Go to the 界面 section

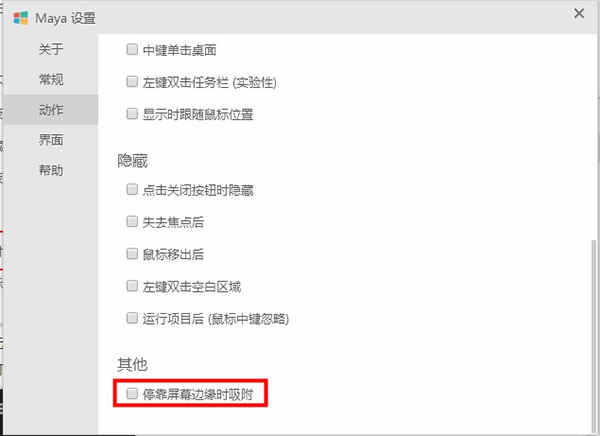[x=51, y=140]
